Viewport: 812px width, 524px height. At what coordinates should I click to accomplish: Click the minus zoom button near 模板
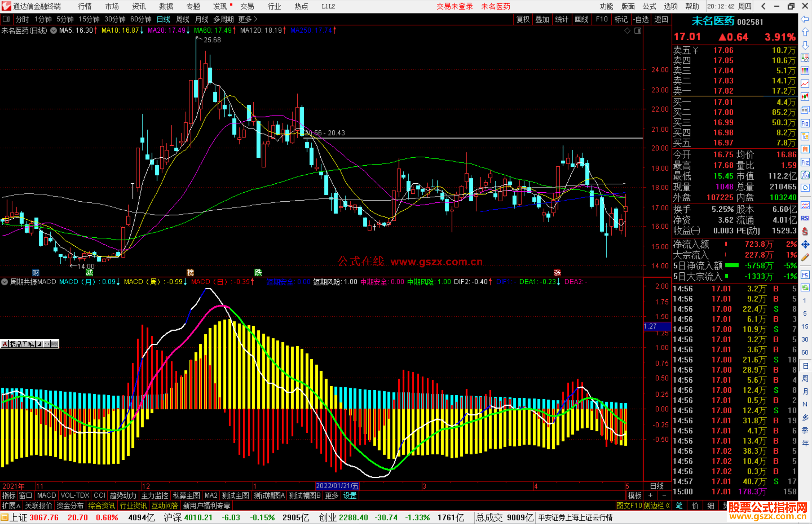(664, 495)
